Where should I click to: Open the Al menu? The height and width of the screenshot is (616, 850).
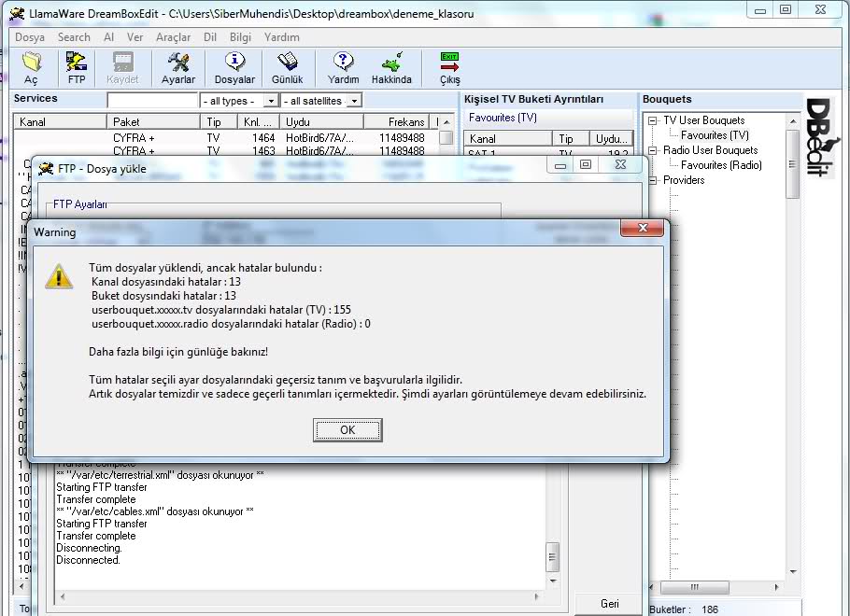109,37
